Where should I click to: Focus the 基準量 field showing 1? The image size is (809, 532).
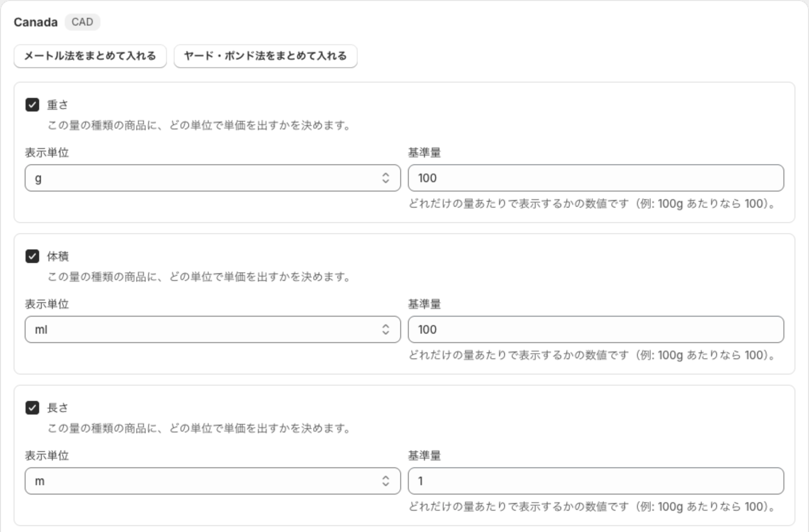[596, 481]
